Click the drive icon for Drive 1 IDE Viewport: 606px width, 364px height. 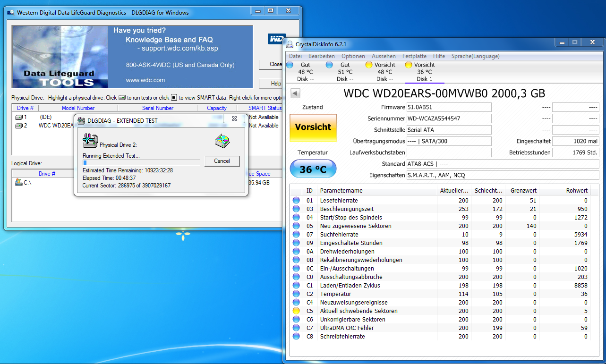pos(19,117)
